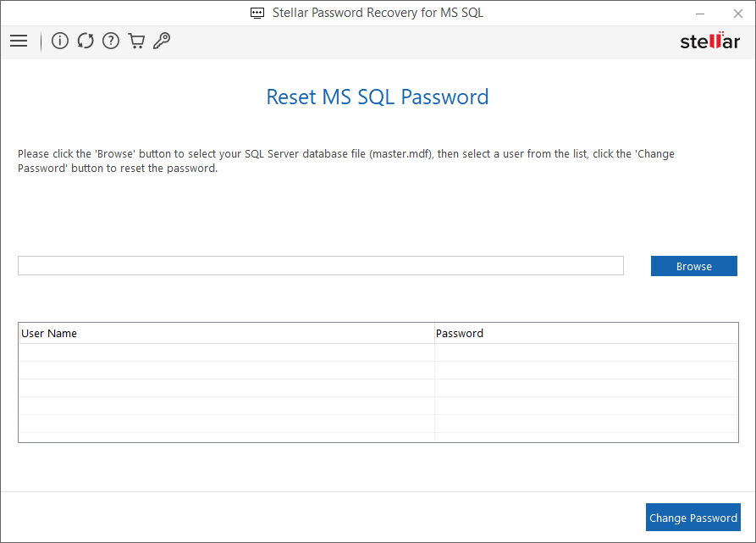Click the app icon in the title bar

point(257,13)
